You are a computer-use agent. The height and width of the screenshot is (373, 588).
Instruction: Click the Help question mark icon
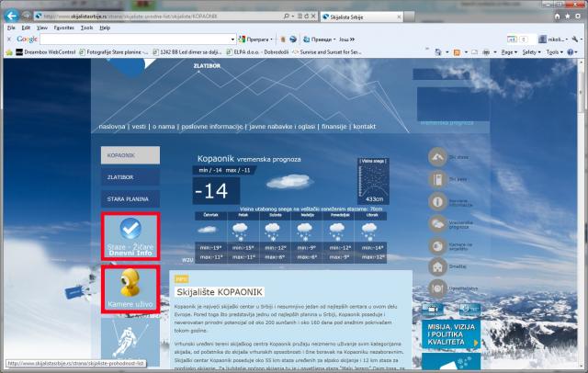coord(570,52)
